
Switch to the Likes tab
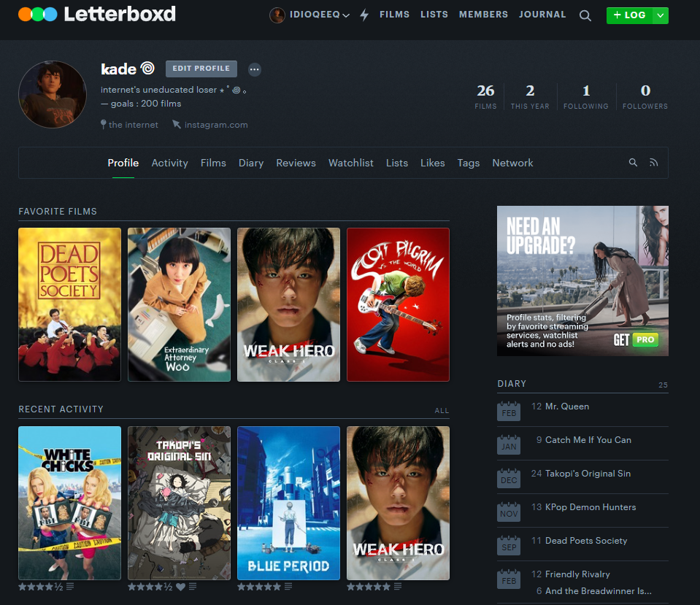(432, 163)
